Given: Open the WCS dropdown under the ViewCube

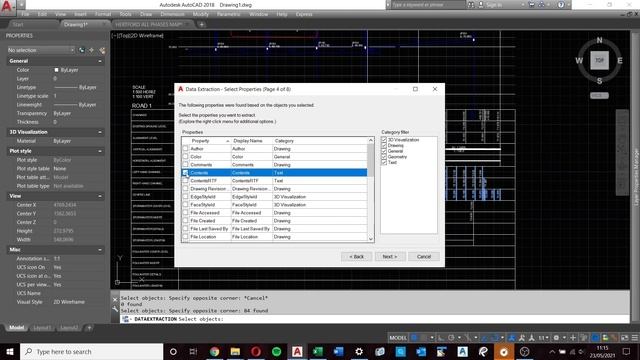Looking at the screenshot, I should 599,96.
